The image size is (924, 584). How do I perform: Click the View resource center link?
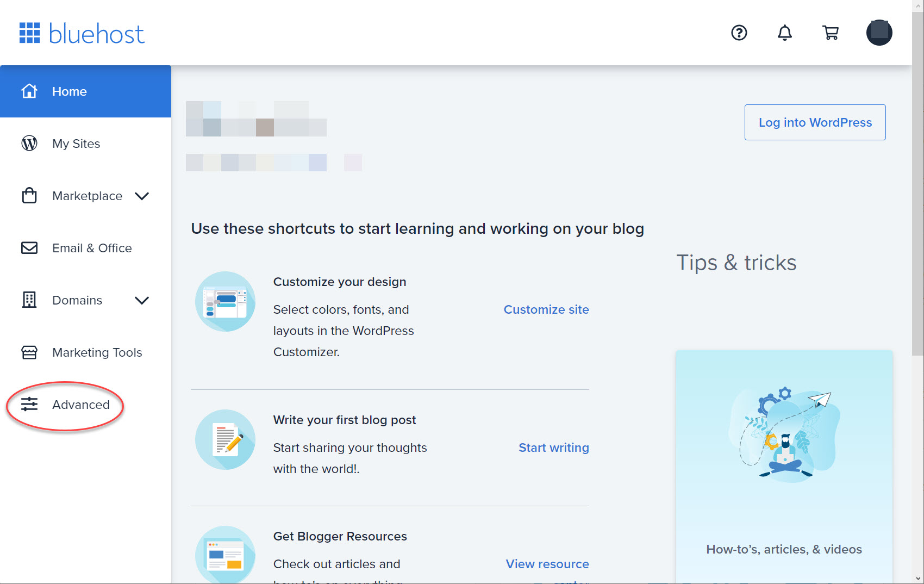tap(547, 571)
